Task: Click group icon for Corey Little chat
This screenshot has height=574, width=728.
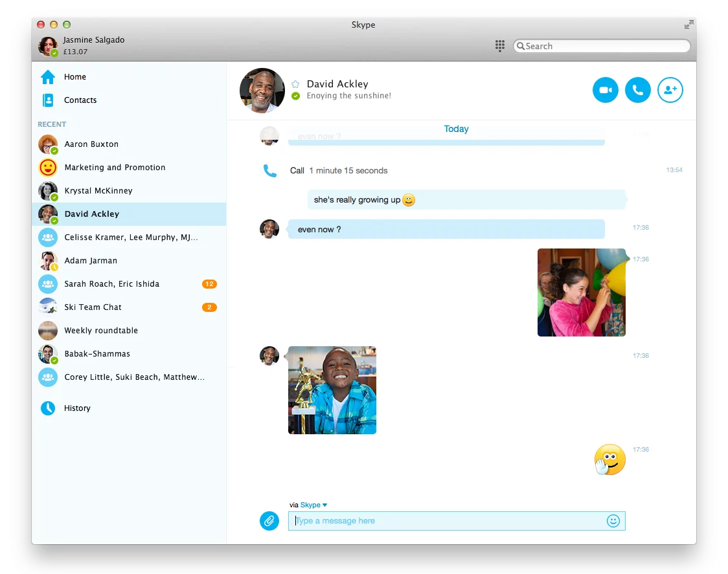Action: tap(48, 377)
